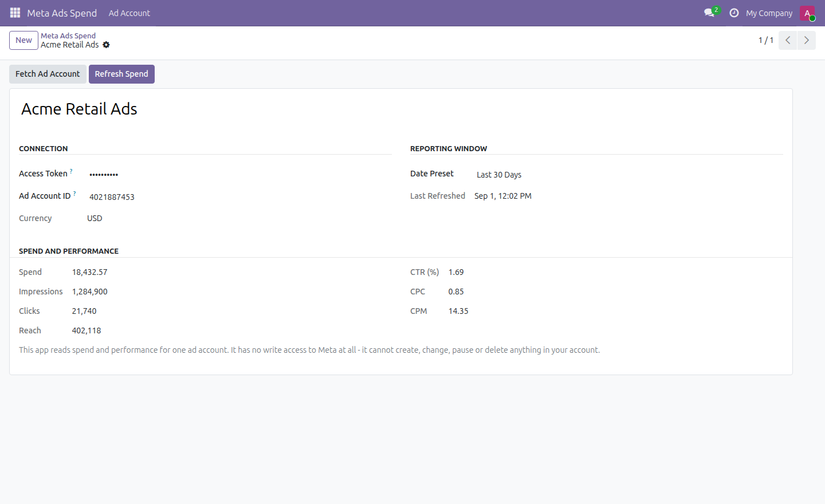Image resolution: width=825 pixels, height=504 pixels.
Task: Select Last Refreshed value Sep 1, 12:02 PM
Action: pyautogui.click(x=503, y=196)
